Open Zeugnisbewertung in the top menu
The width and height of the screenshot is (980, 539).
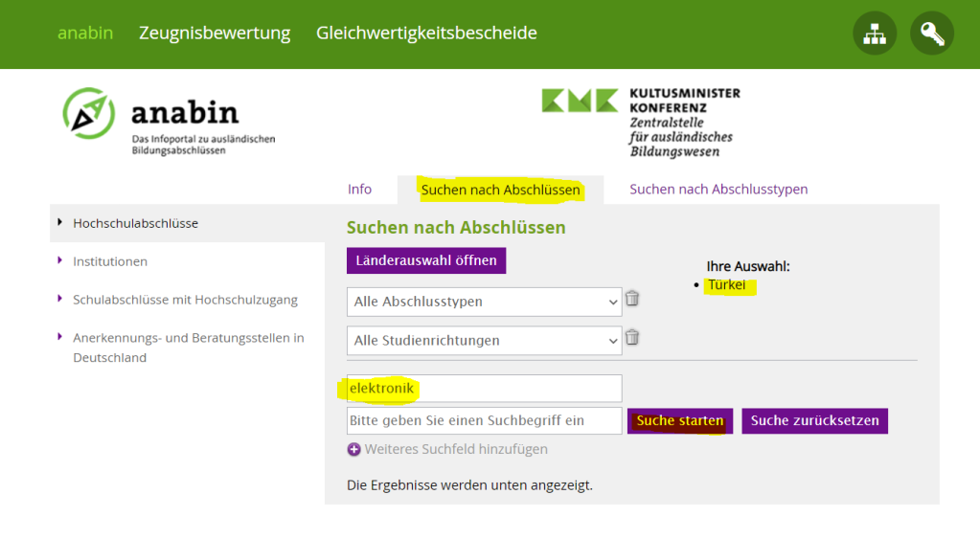click(215, 34)
